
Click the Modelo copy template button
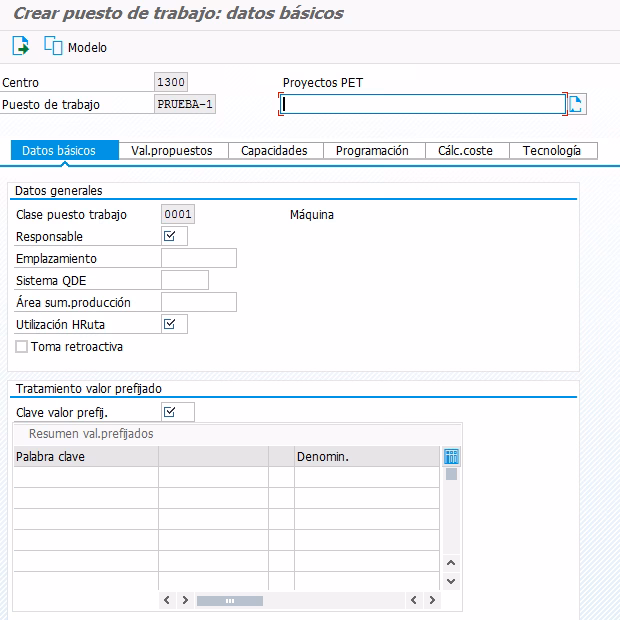(75, 46)
